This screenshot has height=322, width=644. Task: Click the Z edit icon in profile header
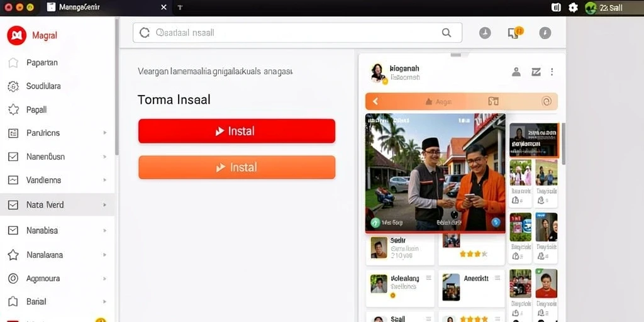pos(536,72)
